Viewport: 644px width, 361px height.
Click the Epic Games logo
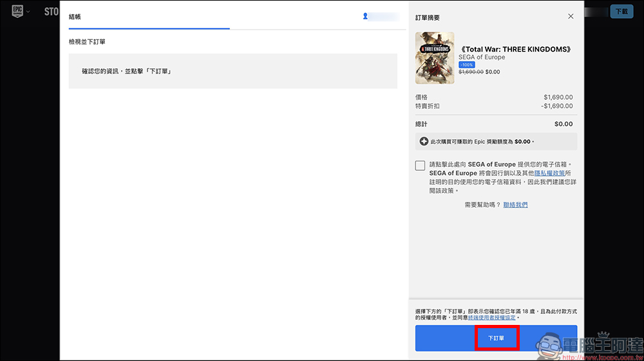point(17,12)
